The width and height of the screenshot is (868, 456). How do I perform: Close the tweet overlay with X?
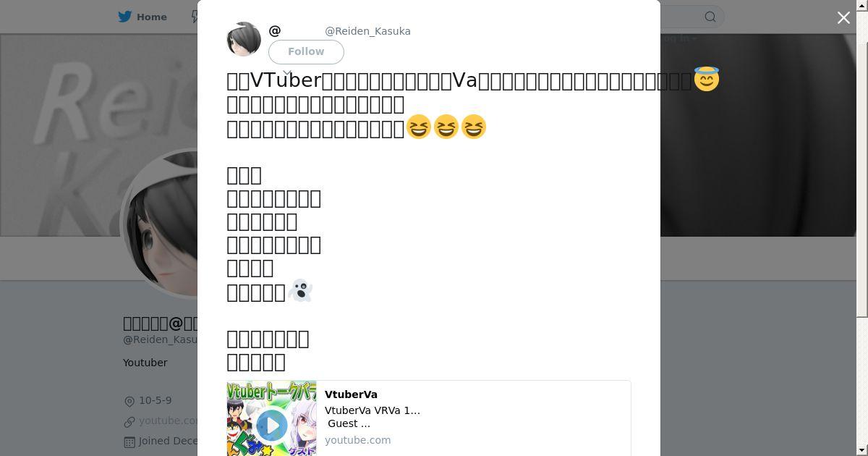(843, 17)
